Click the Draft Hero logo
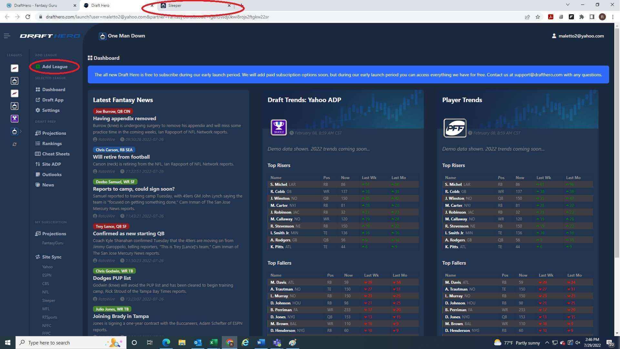This screenshot has width=644, height=349. (50, 36)
